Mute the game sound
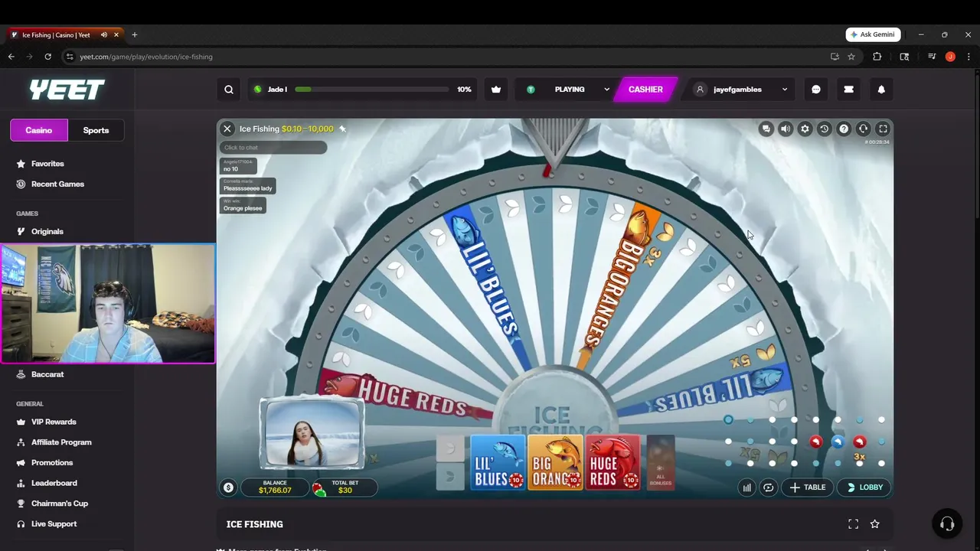Image resolution: width=980 pixels, height=551 pixels. (786, 129)
